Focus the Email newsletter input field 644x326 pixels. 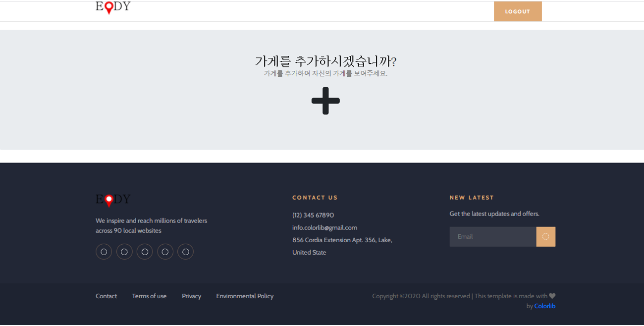click(492, 237)
